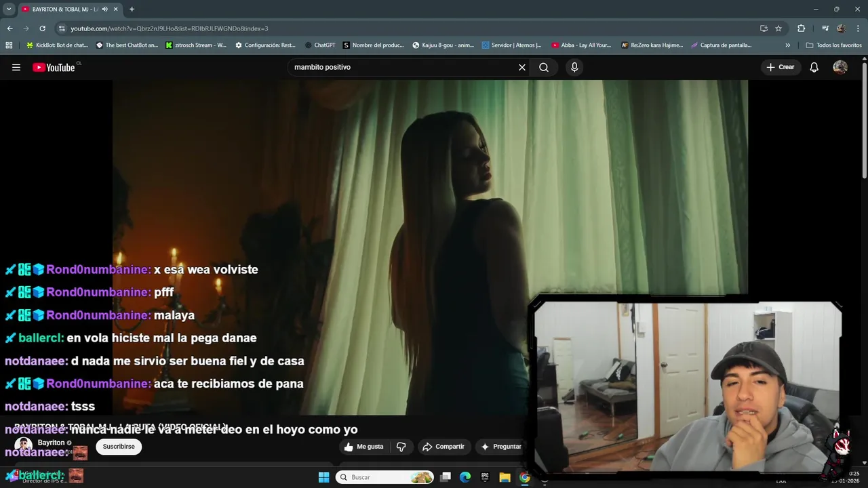
Task: Start voice search with the microphone
Action: (574, 67)
